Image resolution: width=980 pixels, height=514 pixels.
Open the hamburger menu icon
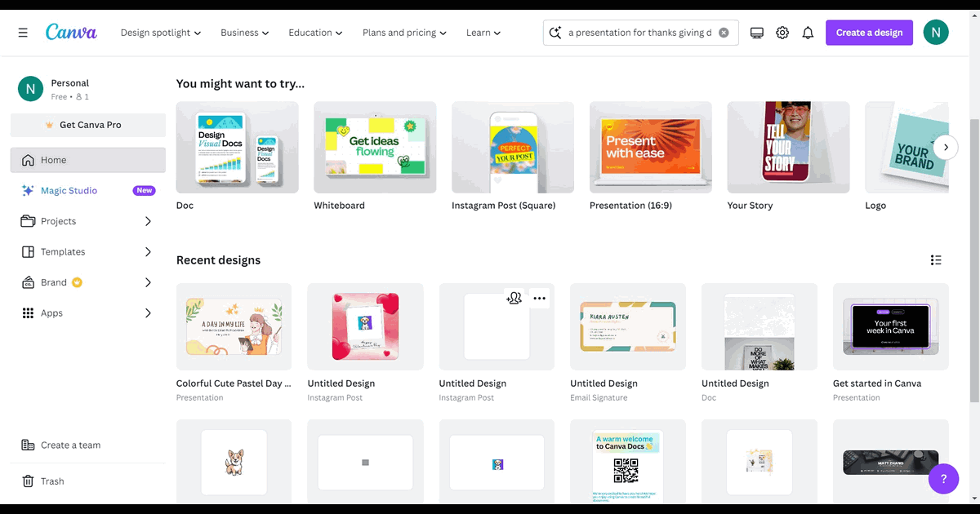point(23,33)
